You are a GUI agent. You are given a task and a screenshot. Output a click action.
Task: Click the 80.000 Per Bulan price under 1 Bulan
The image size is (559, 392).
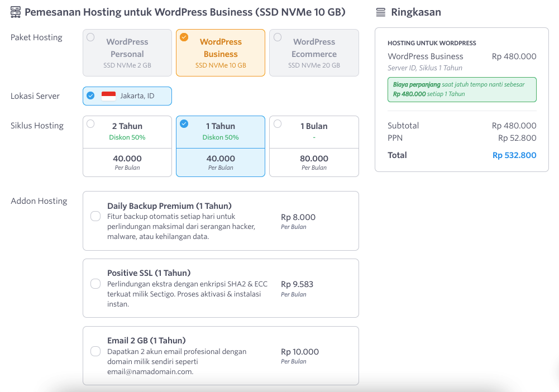(x=314, y=162)
